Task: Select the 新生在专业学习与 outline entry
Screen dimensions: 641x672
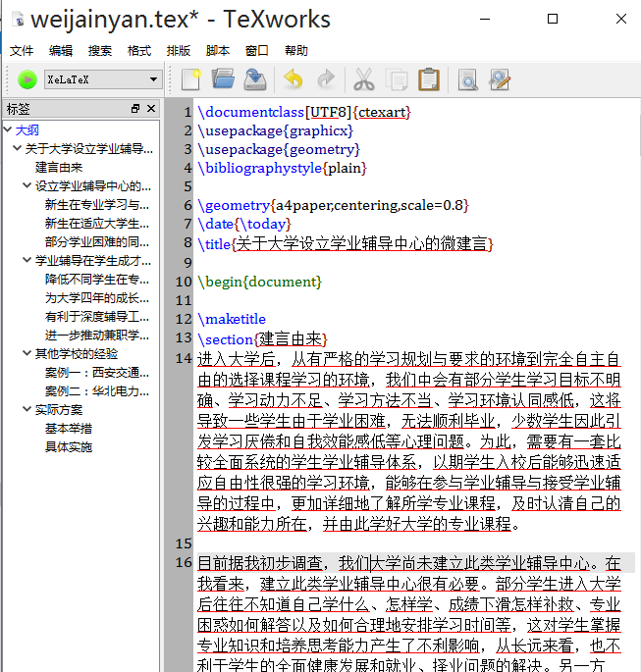Action: click(x=97, y=204)
